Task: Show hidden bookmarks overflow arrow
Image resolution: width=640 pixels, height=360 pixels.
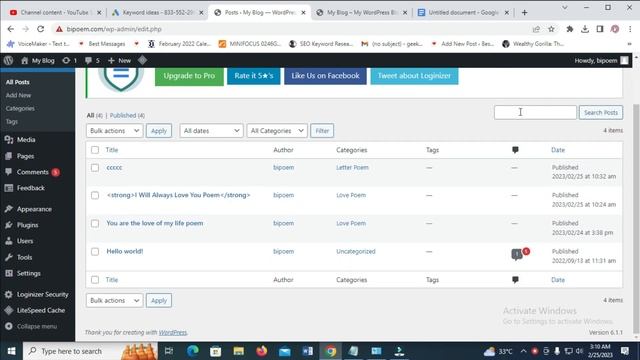Action: point(629,44)
